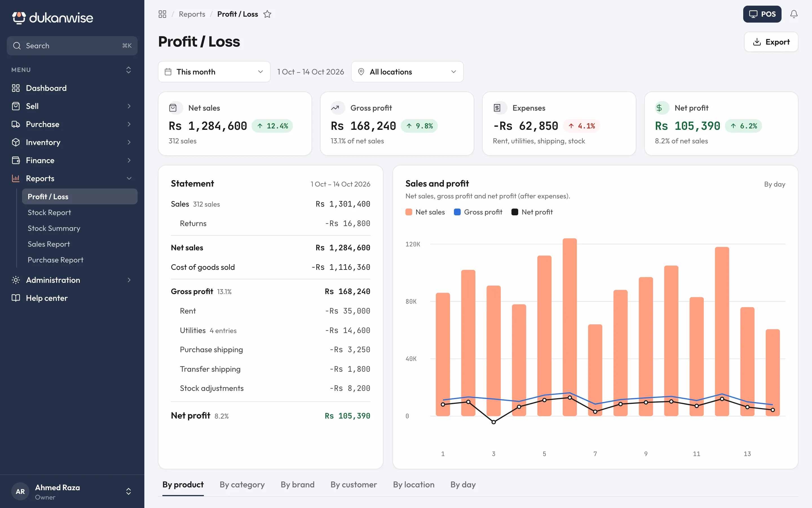The width and height of the screenshot is (812, 508).
Task: Collapse the Reports menu chevron
Action: pyautogui.click(x=129, y=178)
